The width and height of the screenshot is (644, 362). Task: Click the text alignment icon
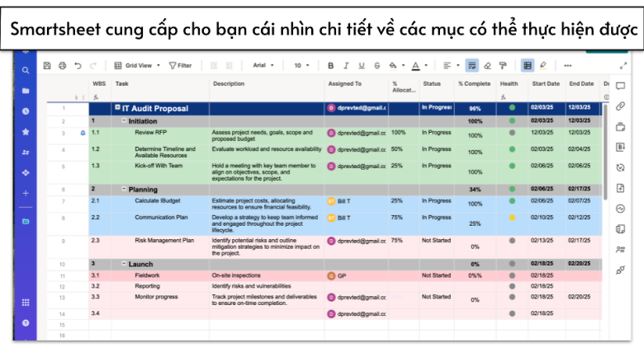(447, 66)
